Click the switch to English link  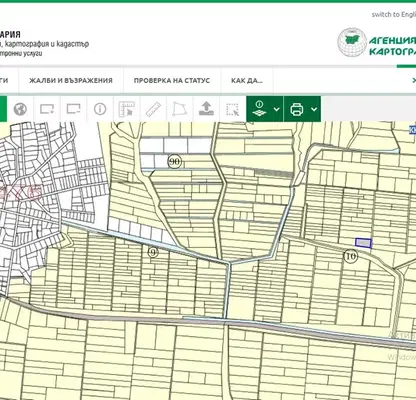coord(394,15)
